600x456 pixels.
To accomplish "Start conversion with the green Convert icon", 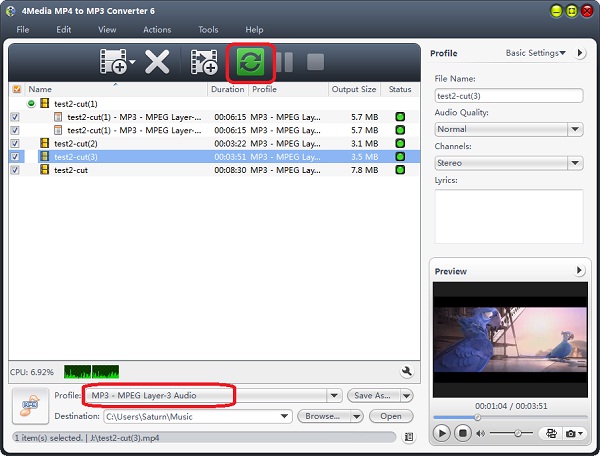I will [250, 63].
